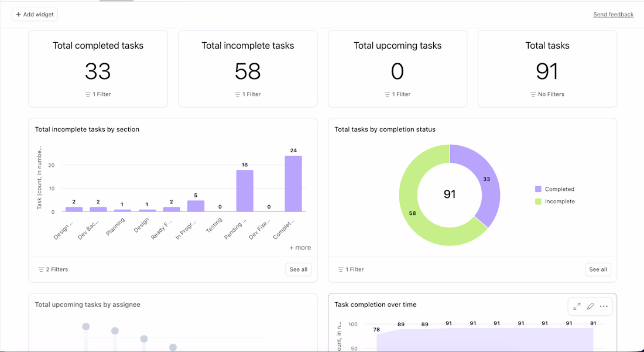Open No Filters on Total tasks card
Viewport: 644px width, 352px height.
[547, 94]
